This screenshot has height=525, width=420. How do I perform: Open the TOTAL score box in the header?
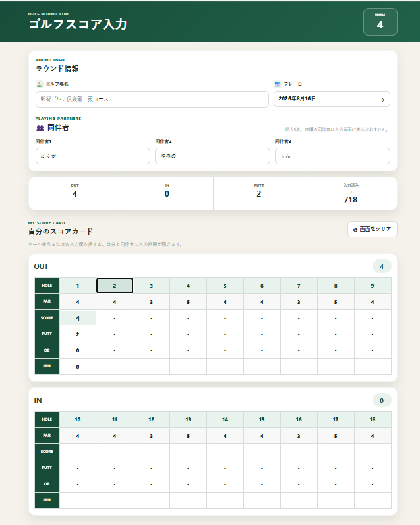pos(380,22)
